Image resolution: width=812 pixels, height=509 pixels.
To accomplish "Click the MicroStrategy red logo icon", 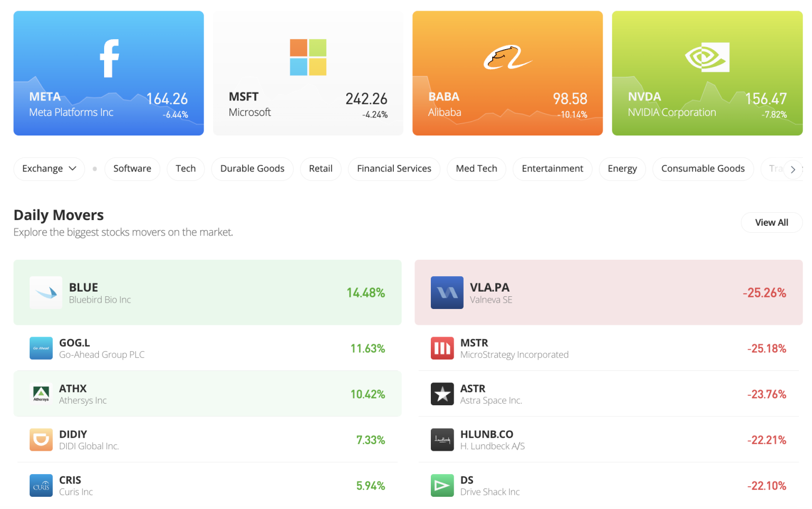I will tap(442, 348).
